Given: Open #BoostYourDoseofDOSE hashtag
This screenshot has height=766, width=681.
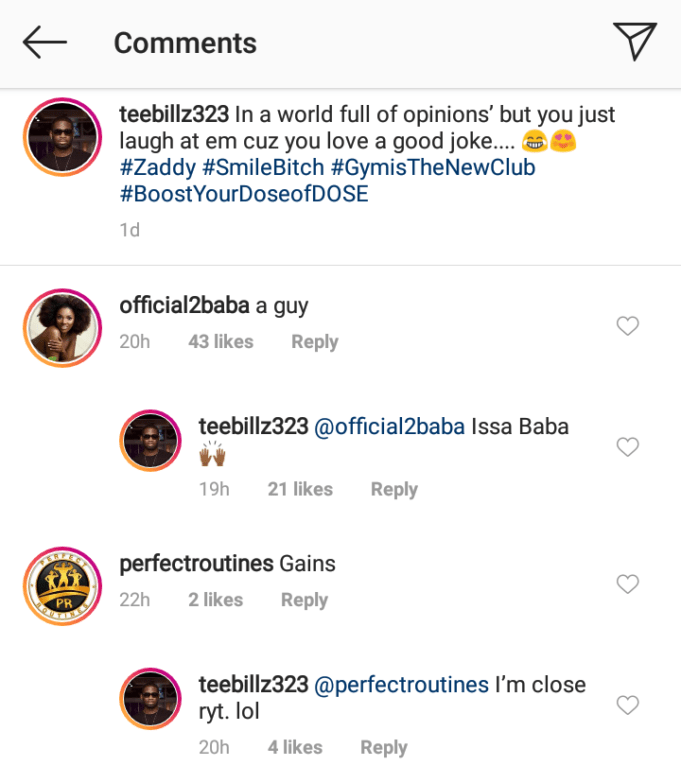Looking at the screenshot, I should click(x=244, y=193).
